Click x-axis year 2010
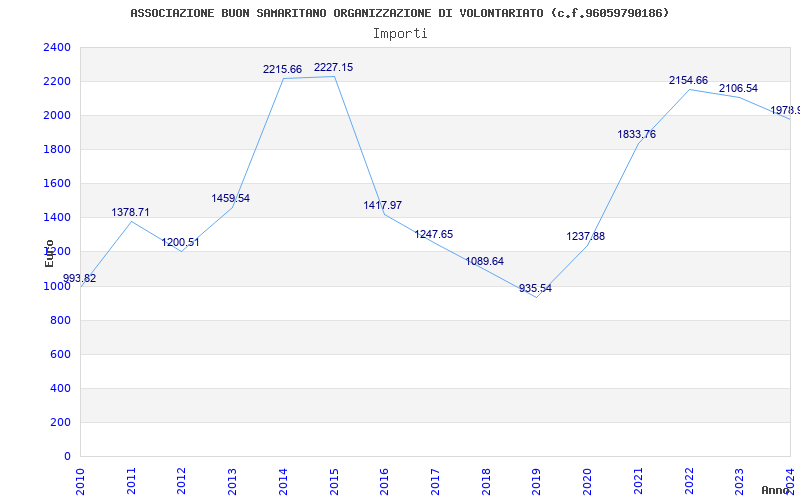Screen dimensions: 800x500 80,481
